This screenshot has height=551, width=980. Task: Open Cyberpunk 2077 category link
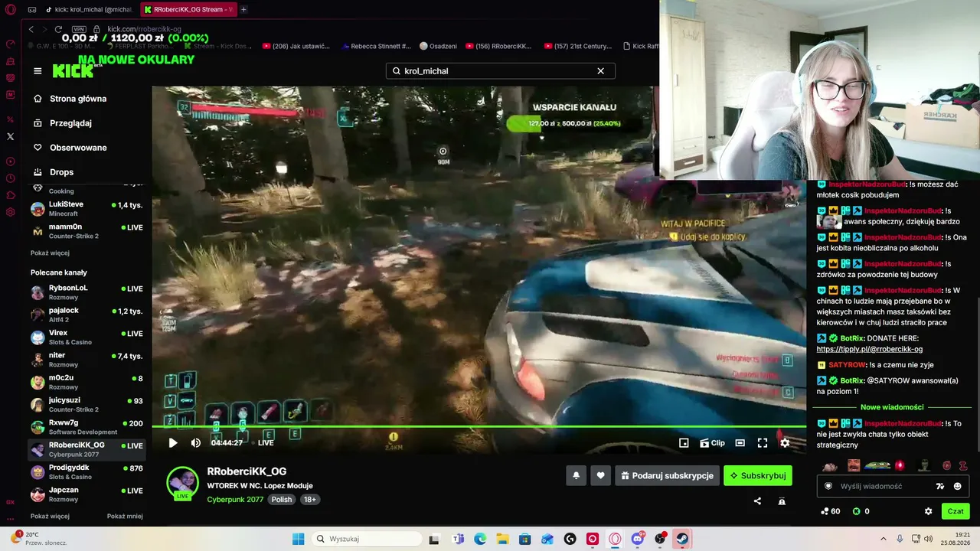click(x=235, y=500)
